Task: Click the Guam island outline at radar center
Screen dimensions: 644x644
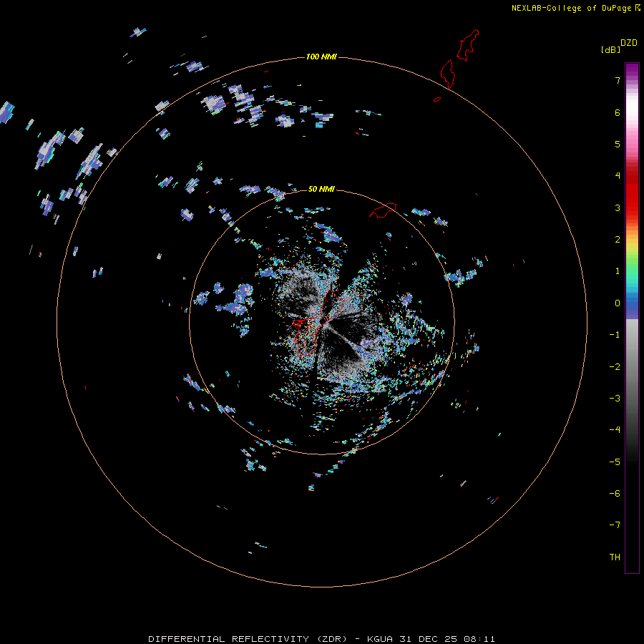Action: point(318,323)
